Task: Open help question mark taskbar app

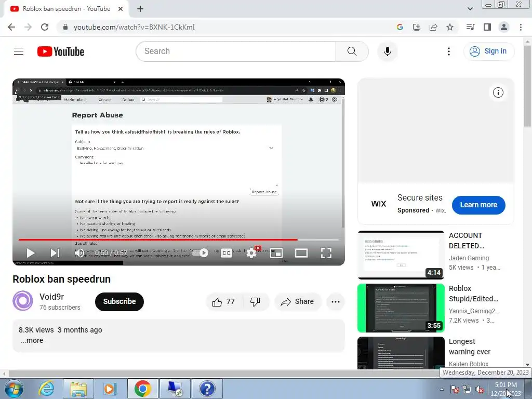Action: pos(207,389)
